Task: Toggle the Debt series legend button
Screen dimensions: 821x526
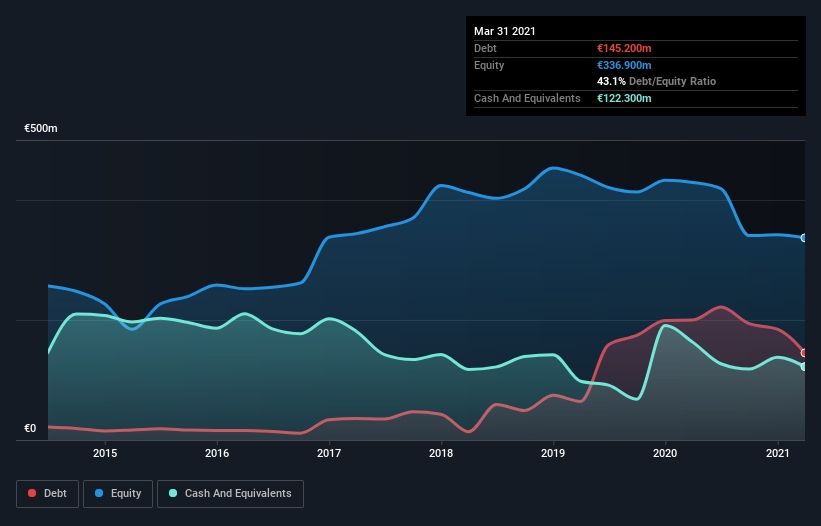Action: (48, 494)
